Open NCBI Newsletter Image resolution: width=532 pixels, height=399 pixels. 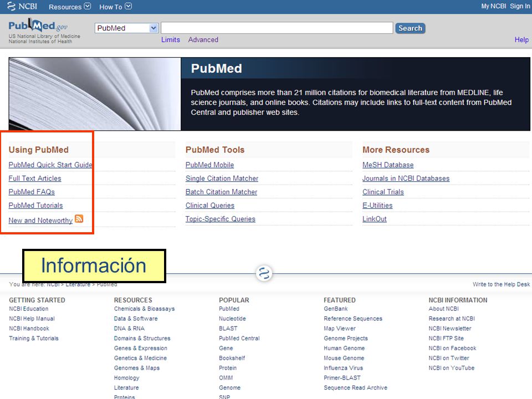450,329
